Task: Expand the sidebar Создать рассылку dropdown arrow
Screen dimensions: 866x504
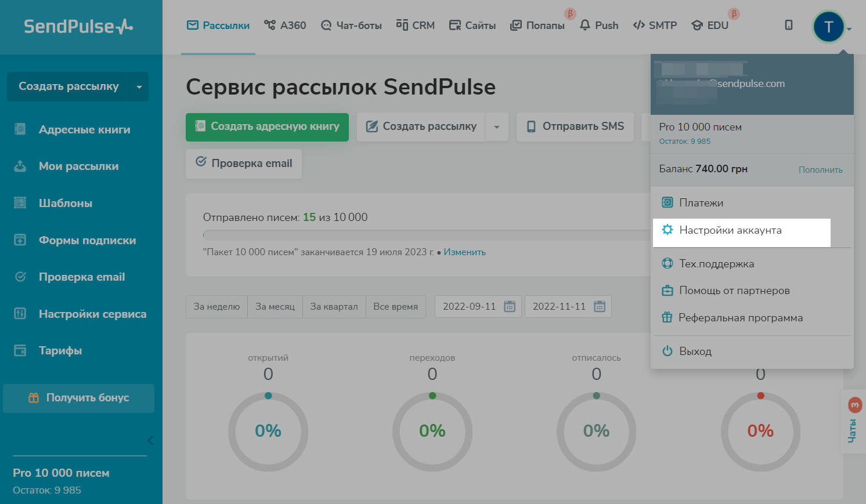Action: click(139, 87)
